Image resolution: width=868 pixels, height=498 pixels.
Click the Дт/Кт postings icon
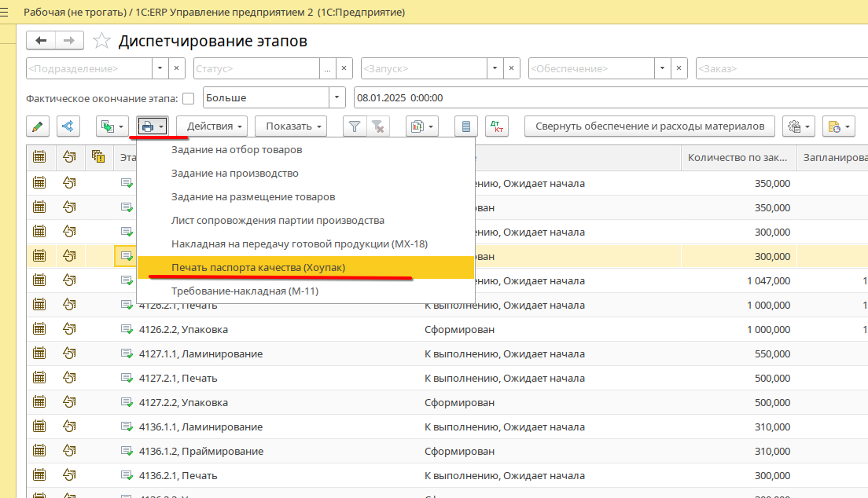click(x=496, y=126)
